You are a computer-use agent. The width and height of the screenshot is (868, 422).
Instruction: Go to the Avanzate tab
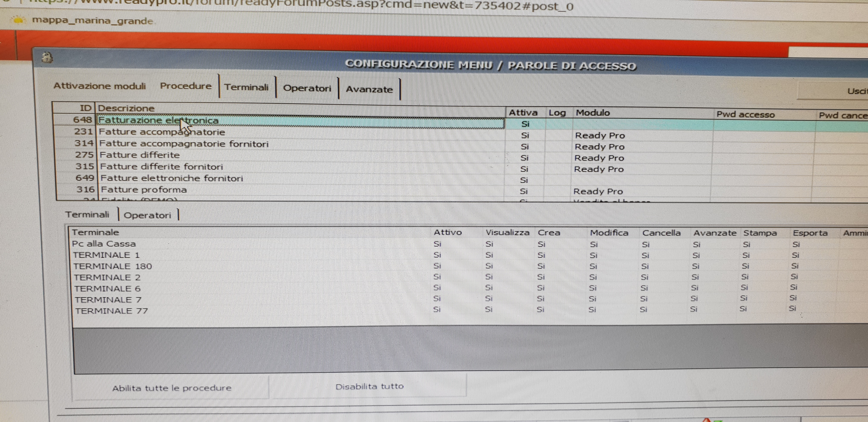369,90
